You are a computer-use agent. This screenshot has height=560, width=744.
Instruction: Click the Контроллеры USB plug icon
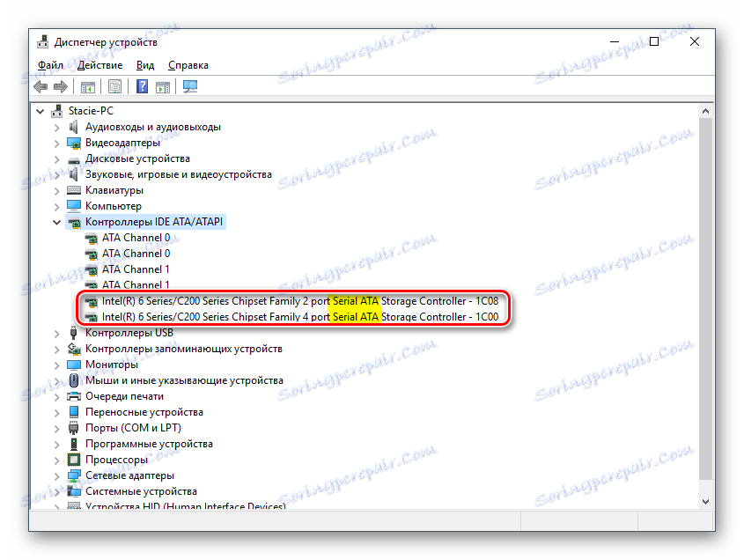[x=74, y=333]
